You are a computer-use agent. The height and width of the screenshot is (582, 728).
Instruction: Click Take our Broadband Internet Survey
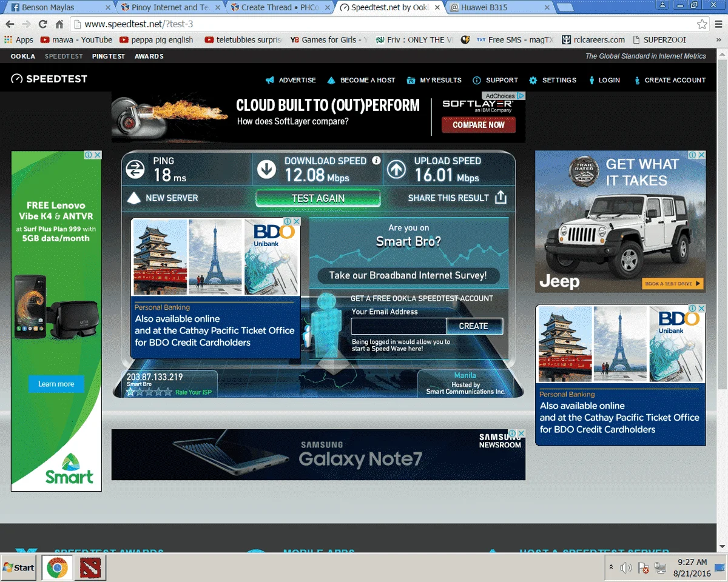408,275
